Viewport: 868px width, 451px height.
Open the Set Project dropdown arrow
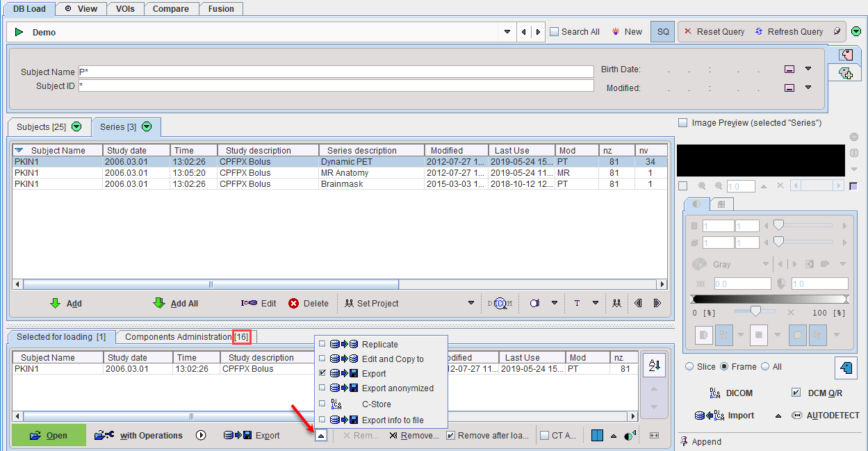point(471,303)
